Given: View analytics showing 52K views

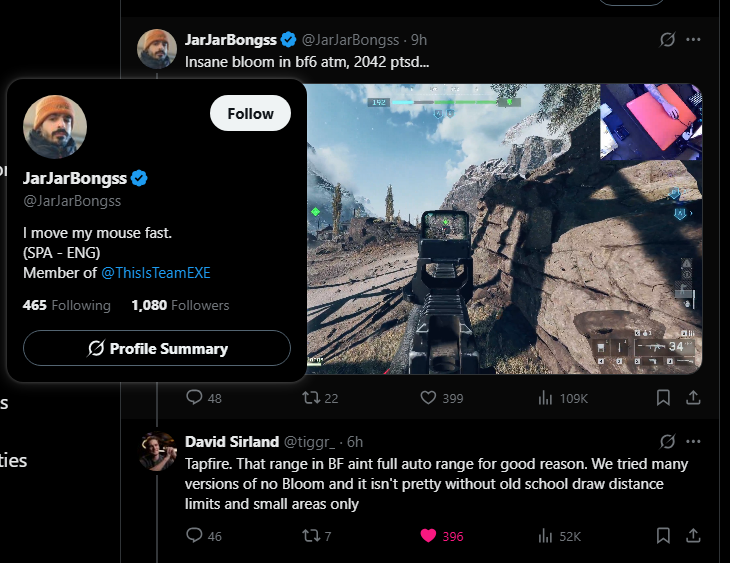Looking at the screenshot, I should click(546, 536).
